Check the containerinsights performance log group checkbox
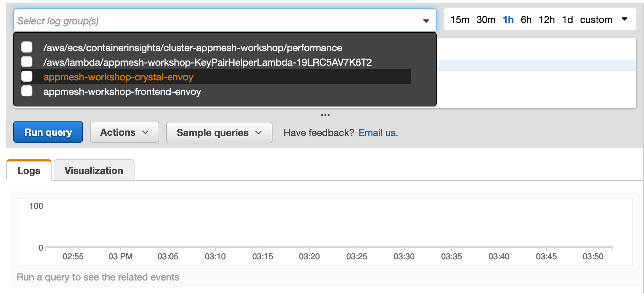The height and width of the screenshot is (293, 644). point(27,47)
